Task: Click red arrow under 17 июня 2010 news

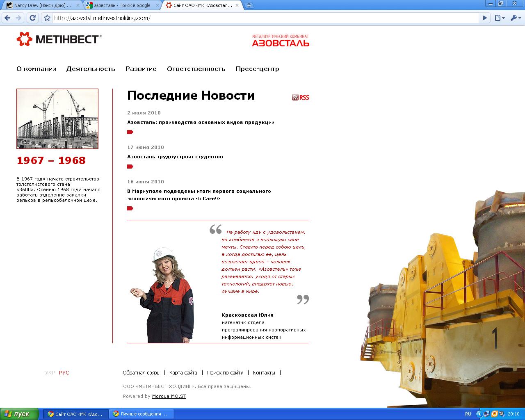Action: 130,167
